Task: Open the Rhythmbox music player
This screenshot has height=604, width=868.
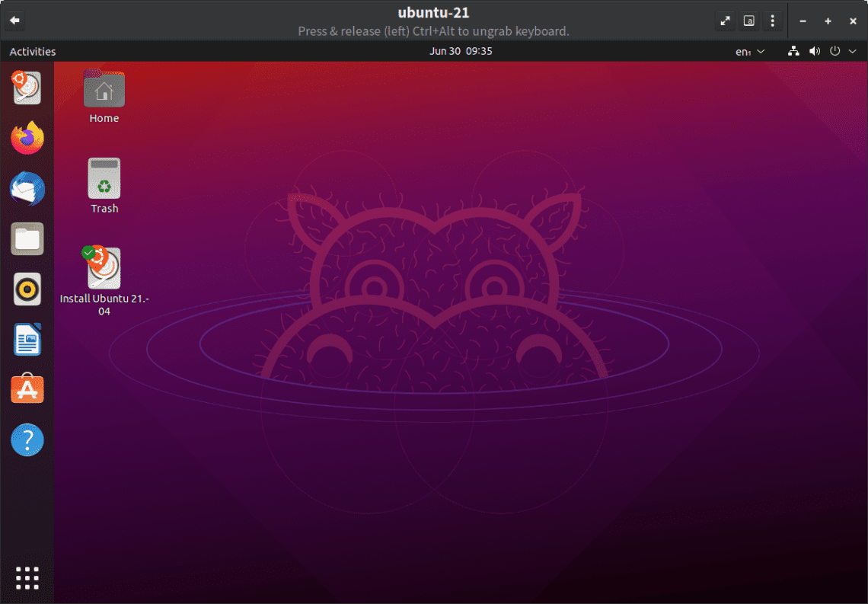Action: pyautogui.click(x=27, y=289)
